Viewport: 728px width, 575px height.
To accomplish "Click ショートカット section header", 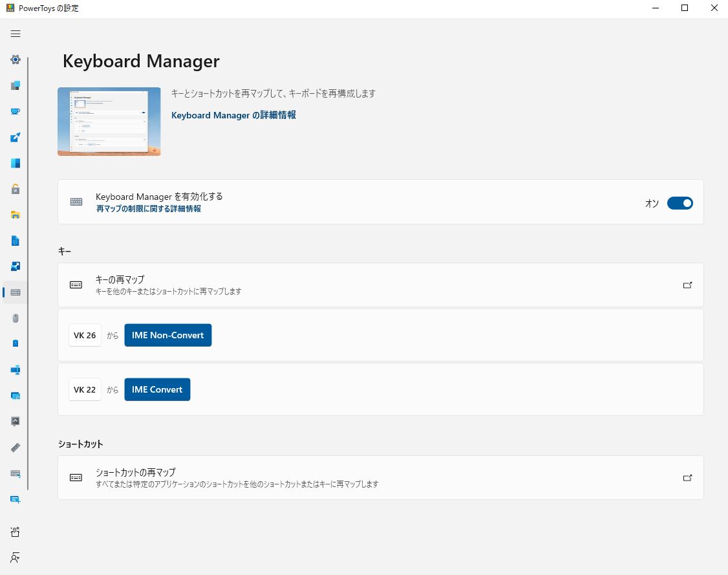I will pyautogui.click(x=80, y=444).
